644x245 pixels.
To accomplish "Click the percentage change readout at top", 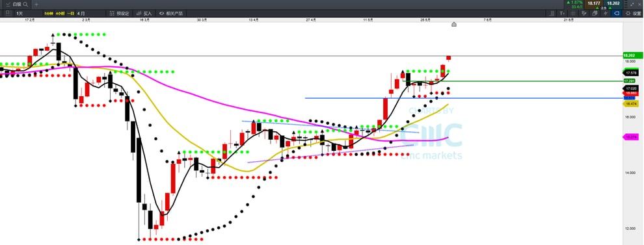I will pyautogui.click(x=575, y=2).
